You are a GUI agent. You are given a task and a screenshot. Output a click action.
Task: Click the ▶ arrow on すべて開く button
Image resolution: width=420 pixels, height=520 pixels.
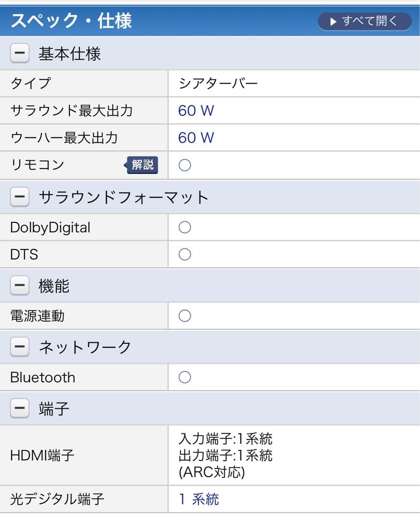333,20
